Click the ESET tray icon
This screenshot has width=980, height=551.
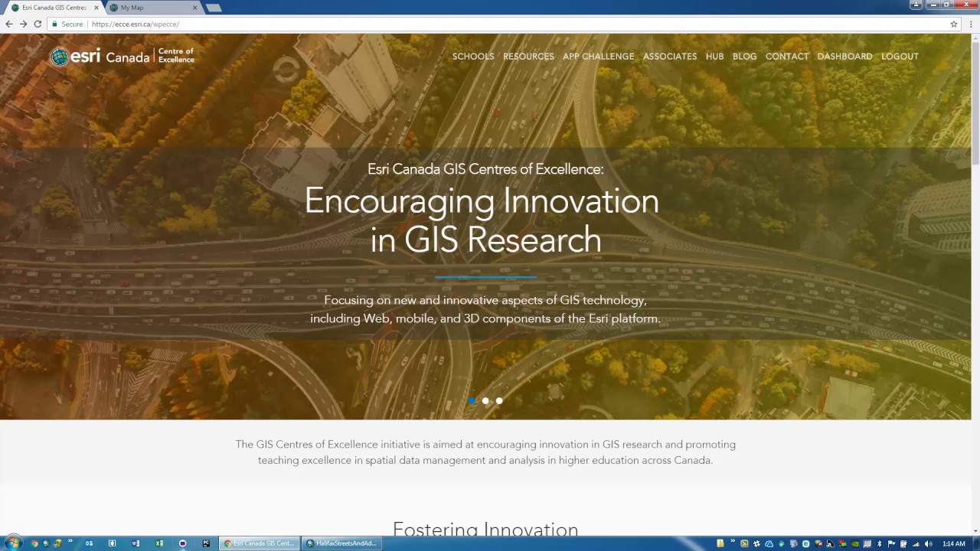(805, 544)
